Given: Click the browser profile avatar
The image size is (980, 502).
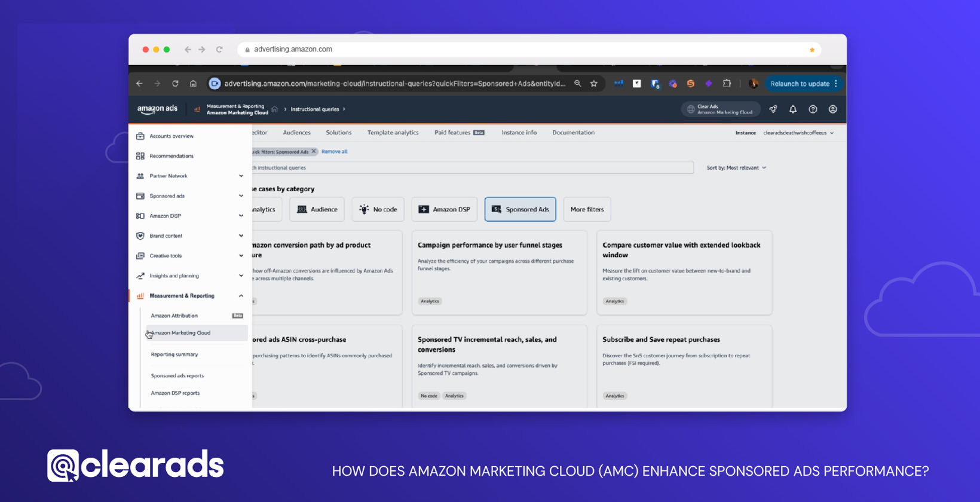Looking at the screenshot, I should pyautogui.click(x=754, y=84).
